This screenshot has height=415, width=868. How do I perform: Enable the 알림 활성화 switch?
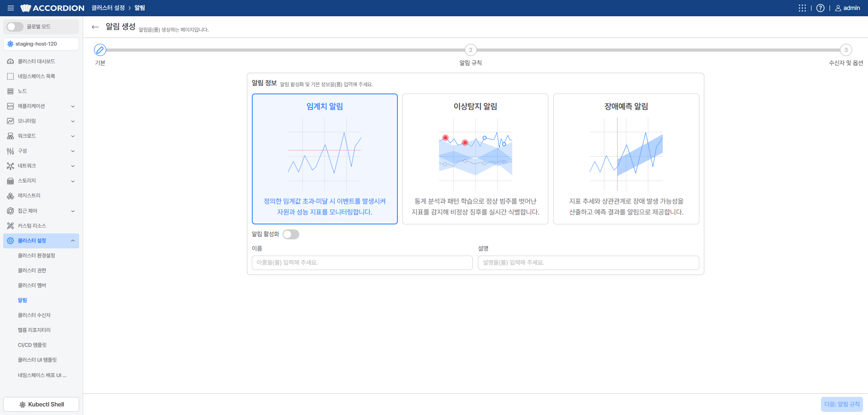click(291, 234)
